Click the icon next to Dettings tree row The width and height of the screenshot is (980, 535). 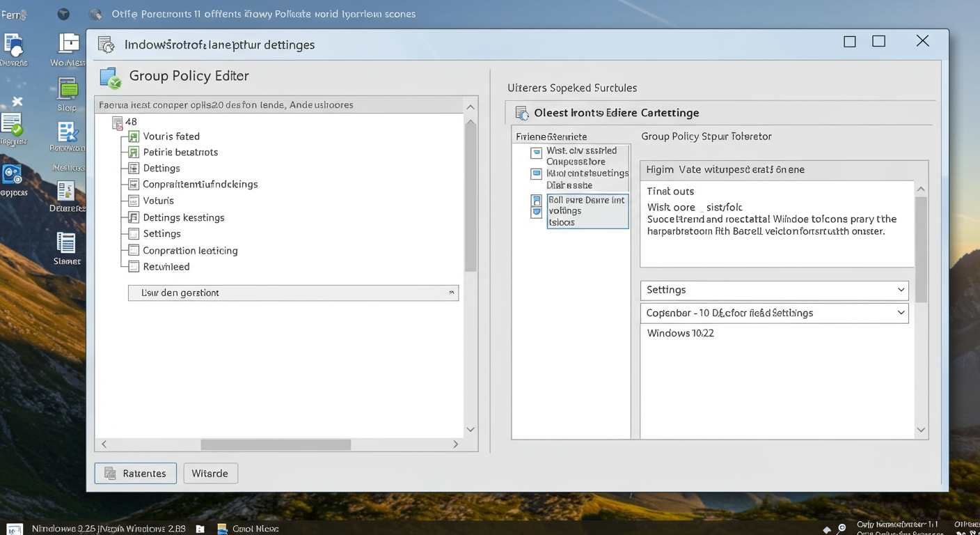[134, 169]
